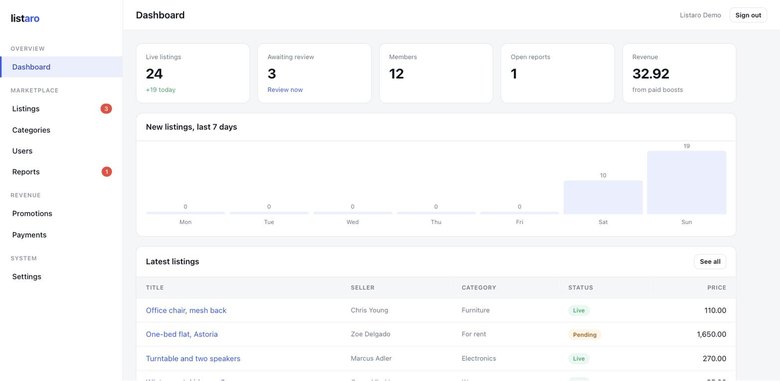Click seller Marcus Adler
Image resolution: width=780 pixels, height=381 pixels.
coord(371,359)
